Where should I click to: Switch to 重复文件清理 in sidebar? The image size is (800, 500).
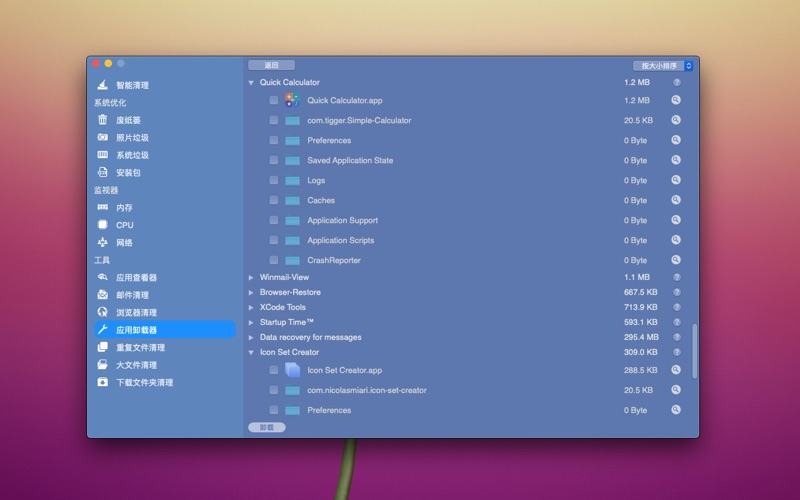coord(140,347)
